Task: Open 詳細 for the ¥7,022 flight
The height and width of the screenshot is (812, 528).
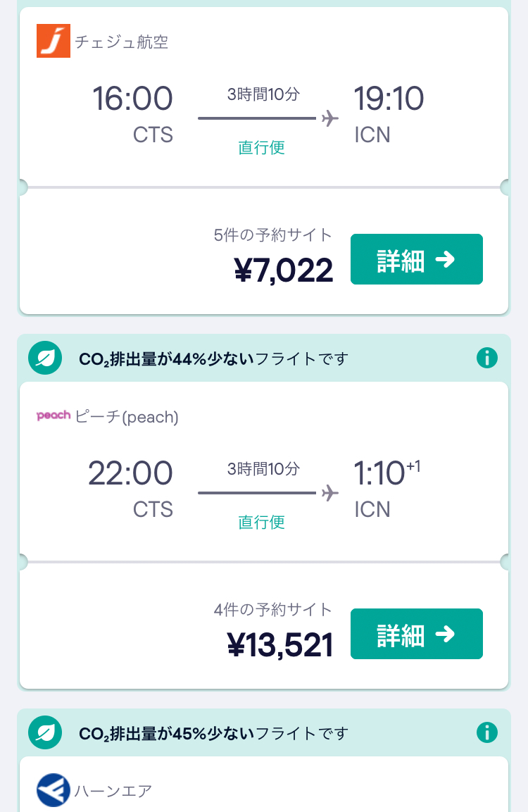Action: [x=417, y=259]
